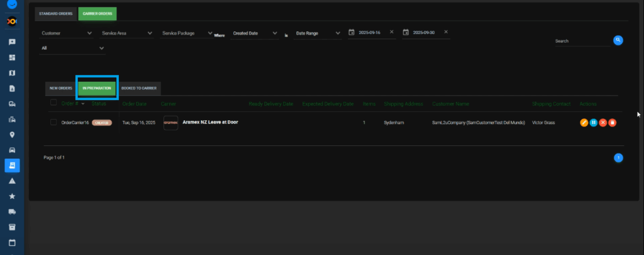The image size is (644, 255).
Task: Select the New Orders tab
Action: coord(61,88)
